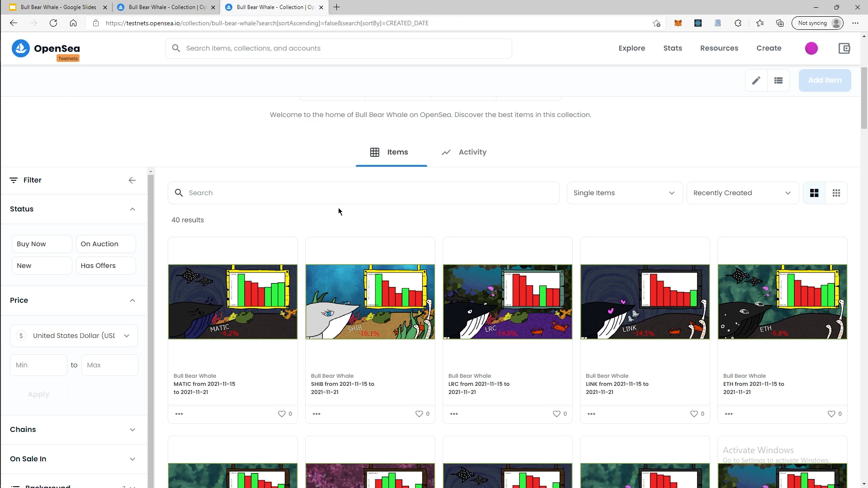The width and height of the screenshot is (868, 488).
Task: Open the United States Dollar currency dropdown
Action: coord(74,336)
